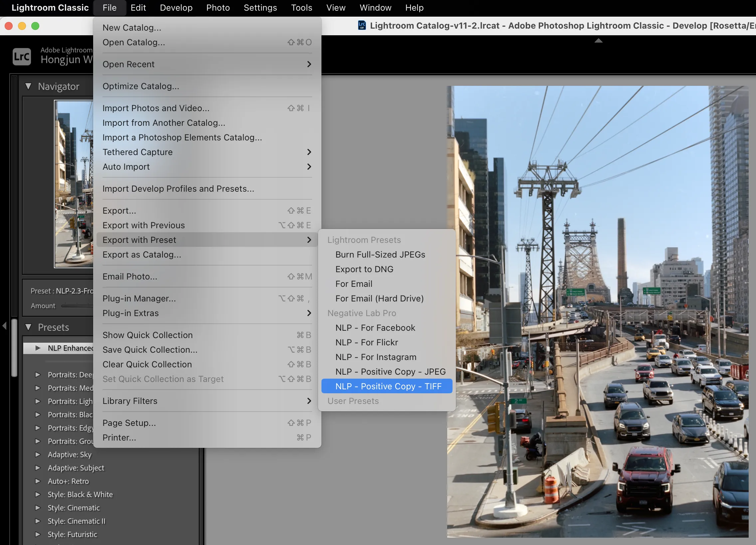Open the Plug-in Extras submenu
This screenshot has height=545, width=756.
(207, 313)
